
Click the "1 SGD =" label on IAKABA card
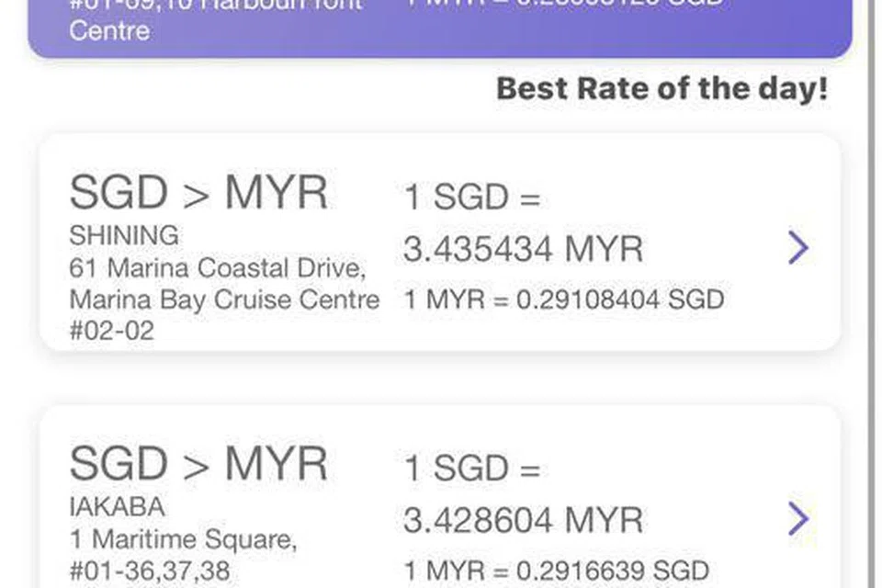click(x=472, y=469)
